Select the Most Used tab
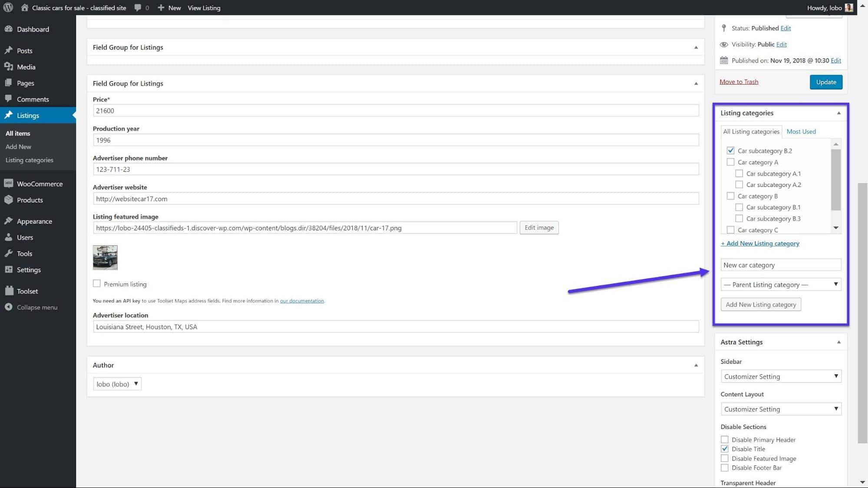Viewport: 868px width, 488px height. coord(801,131)
